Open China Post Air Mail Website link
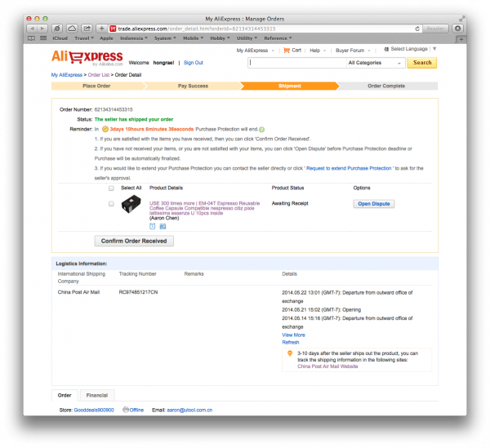 point(327,366)
